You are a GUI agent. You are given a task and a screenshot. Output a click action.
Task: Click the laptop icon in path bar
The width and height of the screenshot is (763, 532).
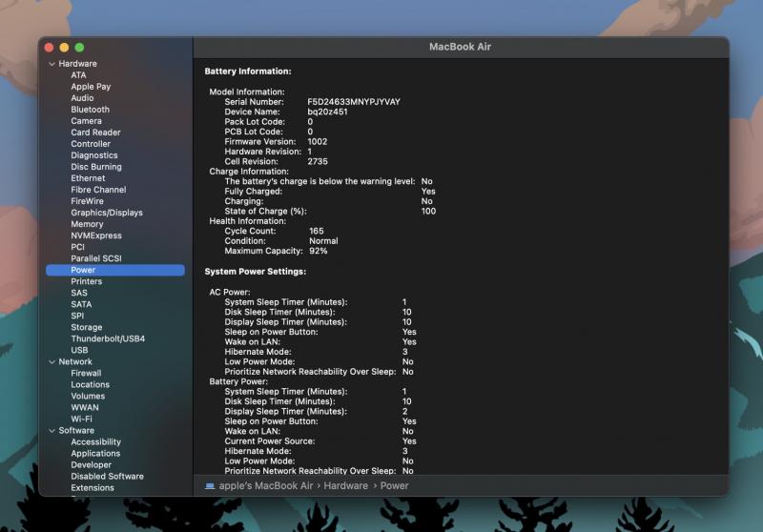click(210, 486)
